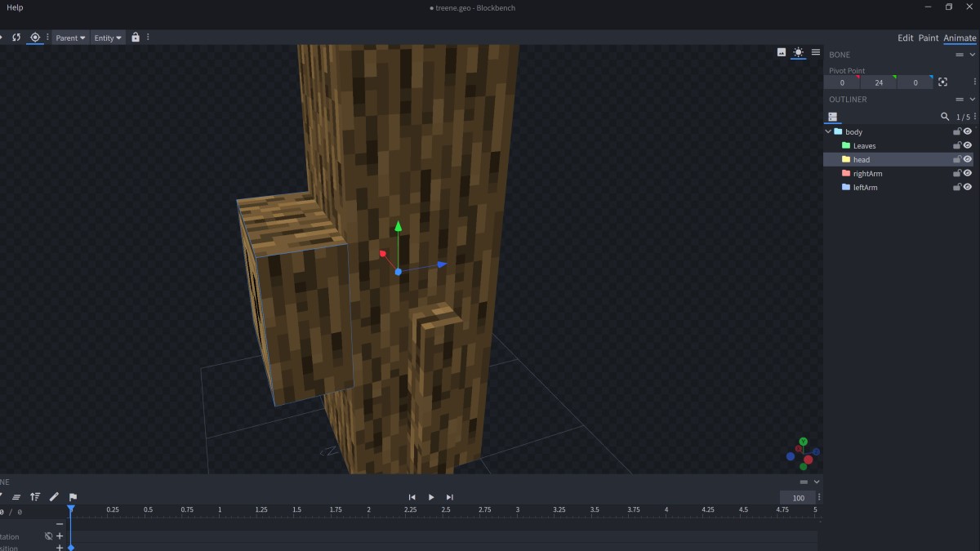
Task: Switch to Edit mode
Action: tap(906, 38)
